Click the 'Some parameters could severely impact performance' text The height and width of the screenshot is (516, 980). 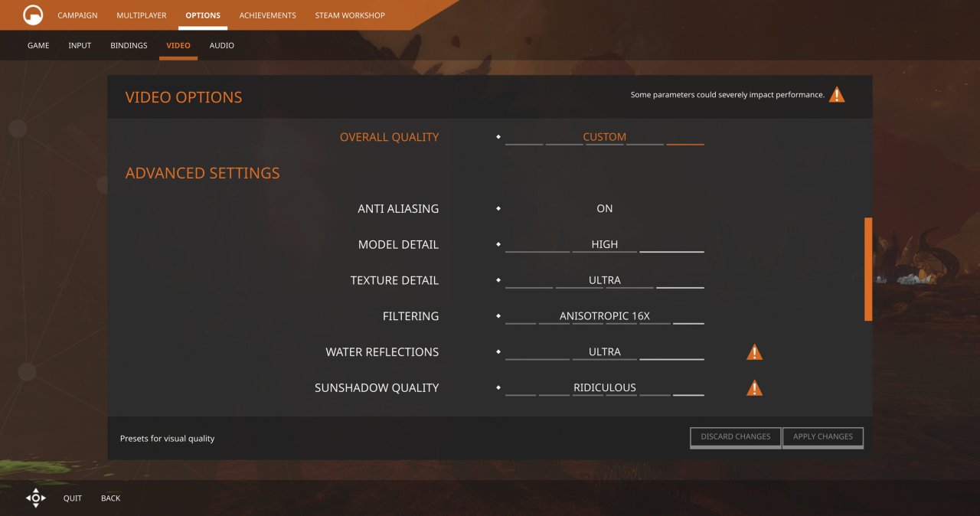pos(727,95)
